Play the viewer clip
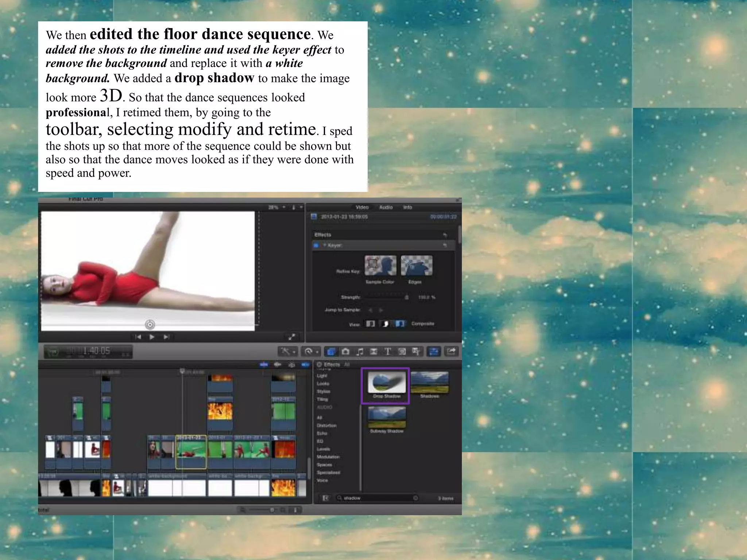 (x=152, y=337)
